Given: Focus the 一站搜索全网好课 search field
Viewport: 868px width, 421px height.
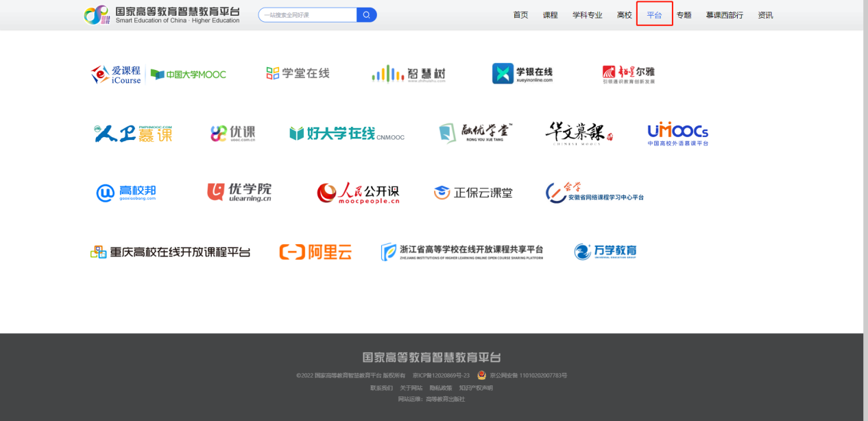Looking at the screenshot, I should (x=308, y=15).
